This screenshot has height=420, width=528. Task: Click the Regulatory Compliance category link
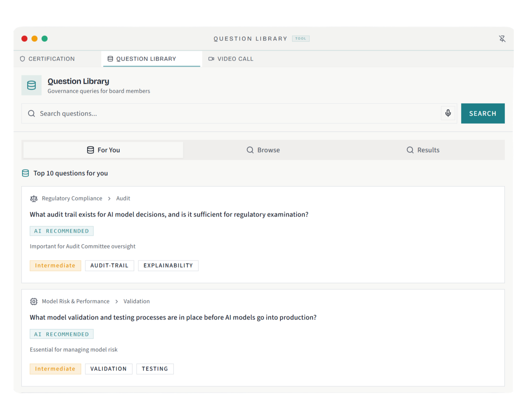click(72, 199)
